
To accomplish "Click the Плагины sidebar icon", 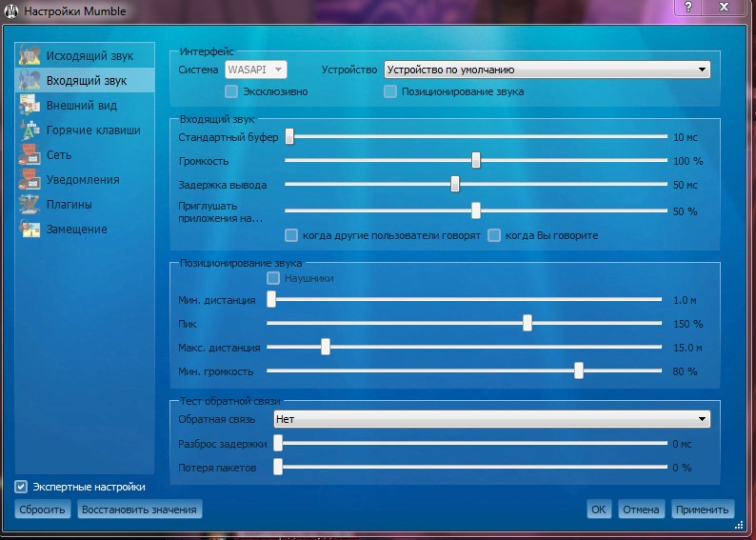I will click(x=30, y=205).
